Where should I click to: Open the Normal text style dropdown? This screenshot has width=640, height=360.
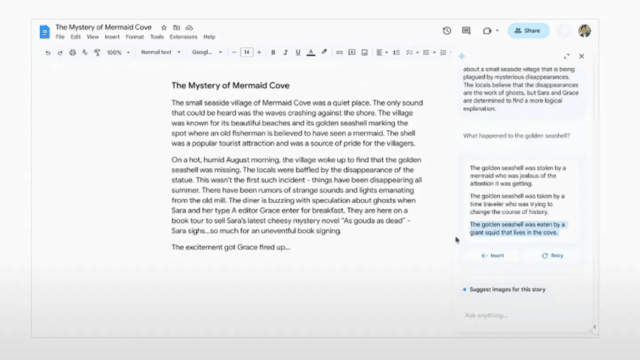(x=160, y=52)
